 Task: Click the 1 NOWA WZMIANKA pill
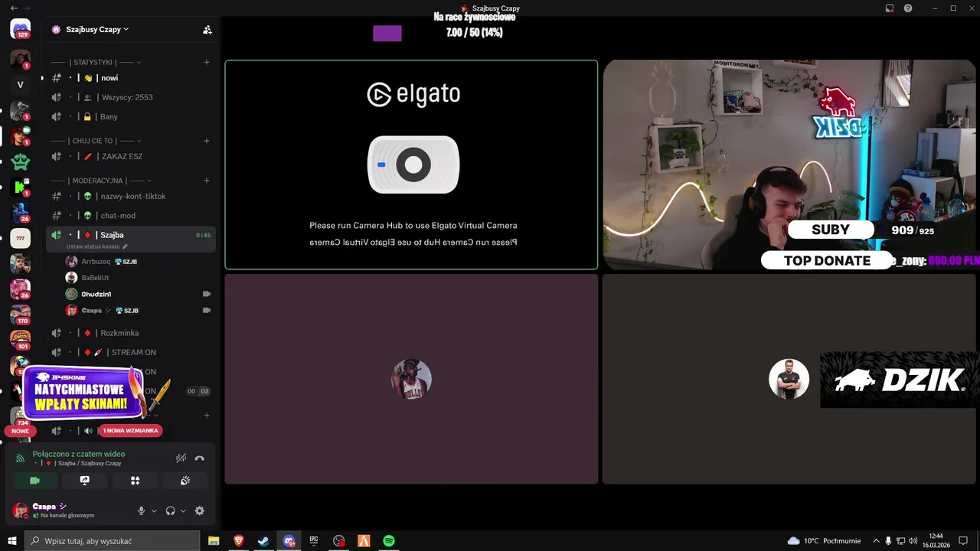click(130, 431)
